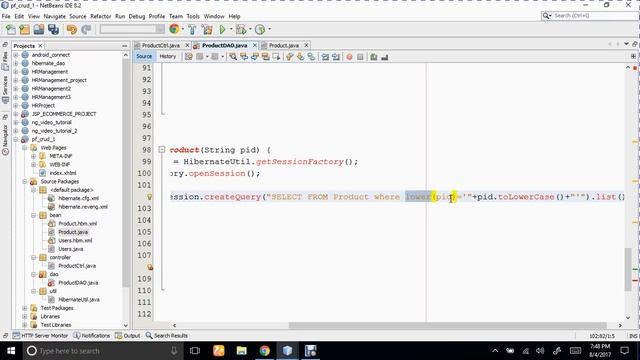The height and width of the screenshot is (360, 640).
Task: Open the Tools menu
Action: pos(193,16)
